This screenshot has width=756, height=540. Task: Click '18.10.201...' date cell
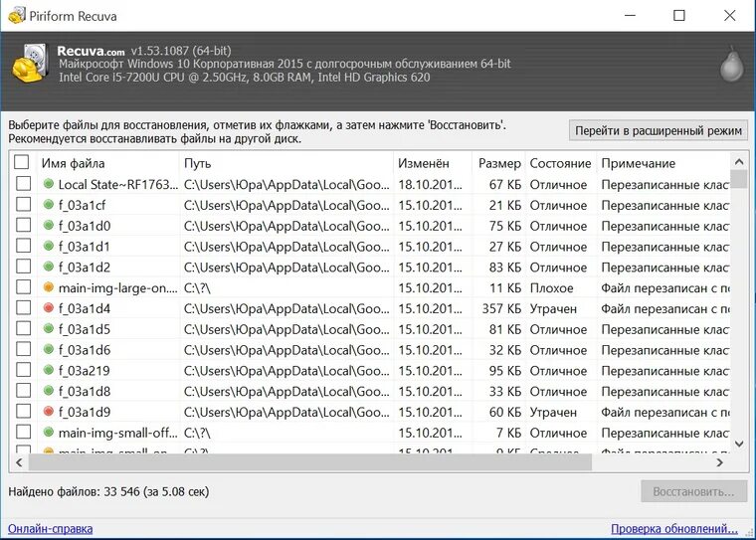[x=430, y=185]
